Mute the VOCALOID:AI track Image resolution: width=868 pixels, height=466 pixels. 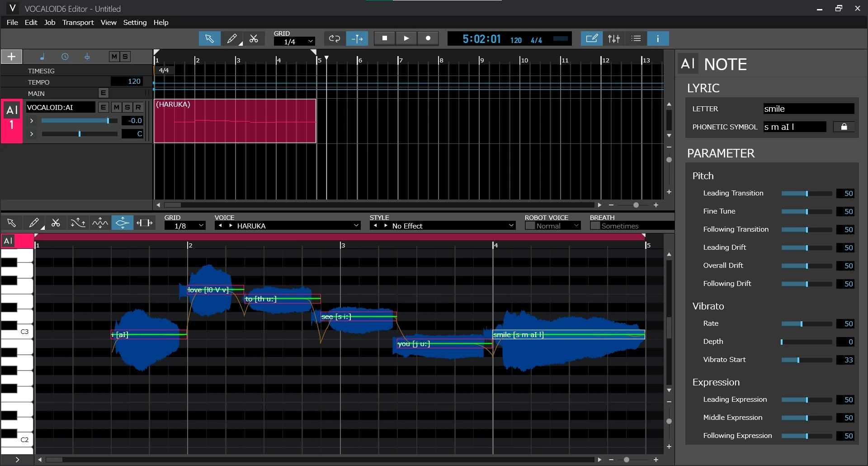117,107
